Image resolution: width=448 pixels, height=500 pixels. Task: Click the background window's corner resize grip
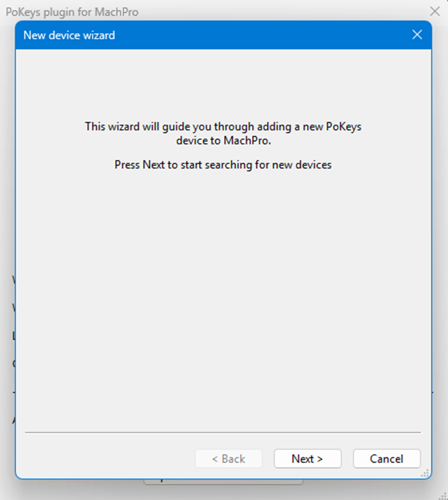(x=443, y=495)
